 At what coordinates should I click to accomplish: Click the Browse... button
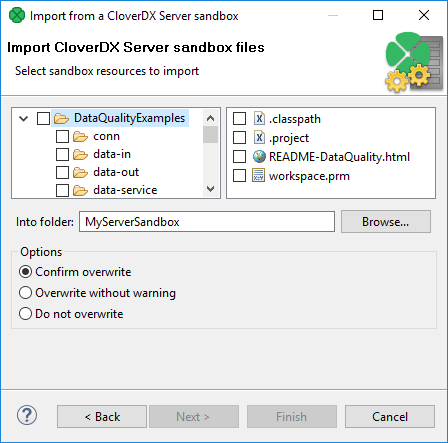click(386, 222)
